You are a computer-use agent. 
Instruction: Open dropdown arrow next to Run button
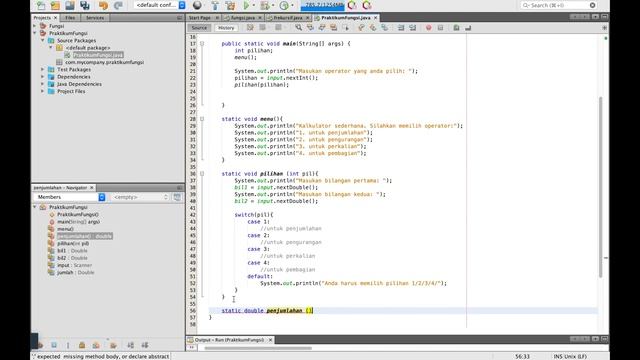pos(253,5)
